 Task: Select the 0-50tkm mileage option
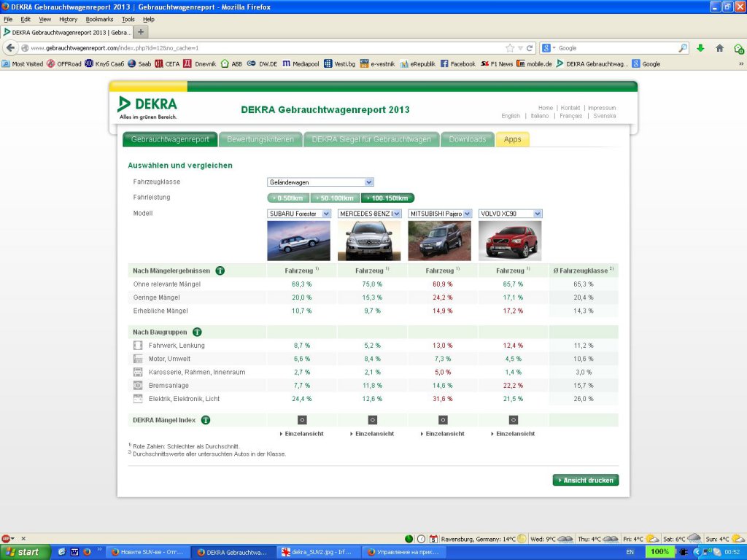[x=289, y=198]
